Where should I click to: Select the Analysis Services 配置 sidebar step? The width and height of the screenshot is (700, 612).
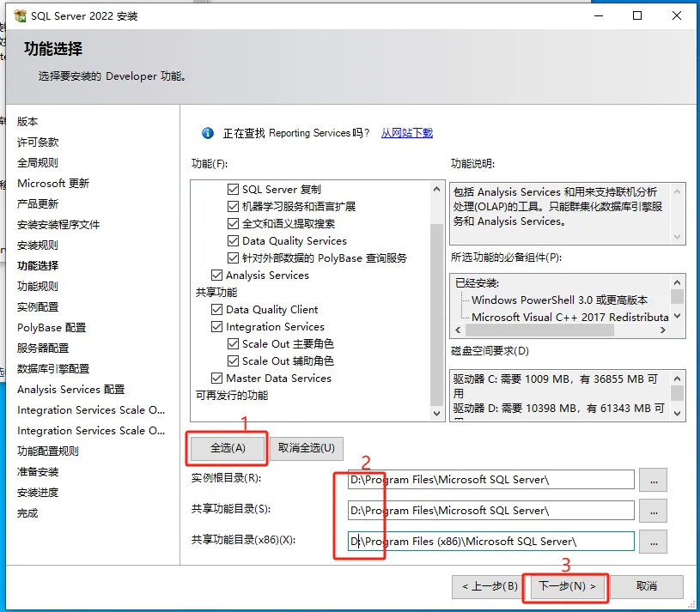tap(70, 390)
